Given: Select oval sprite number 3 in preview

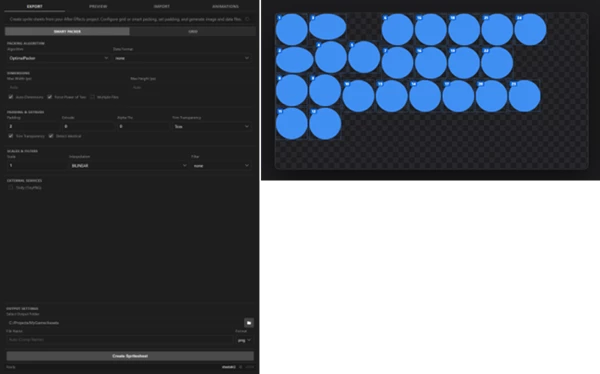Looking at the screenshot, I should [x=328, y=27].
